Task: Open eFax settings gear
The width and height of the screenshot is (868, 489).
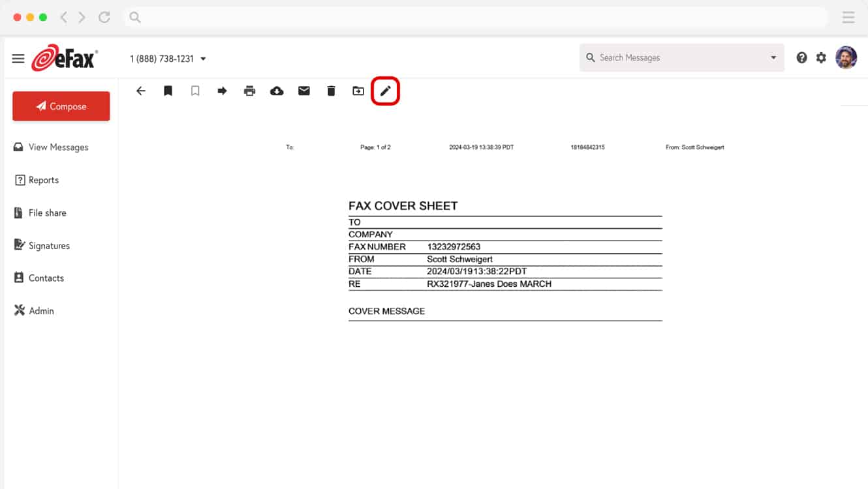Action: coord(821,57)
